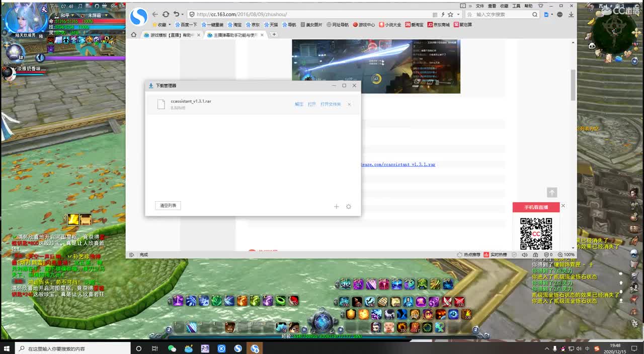Click the Sogou browser taskbar icon
644x354 pixels.
[238, 348]
